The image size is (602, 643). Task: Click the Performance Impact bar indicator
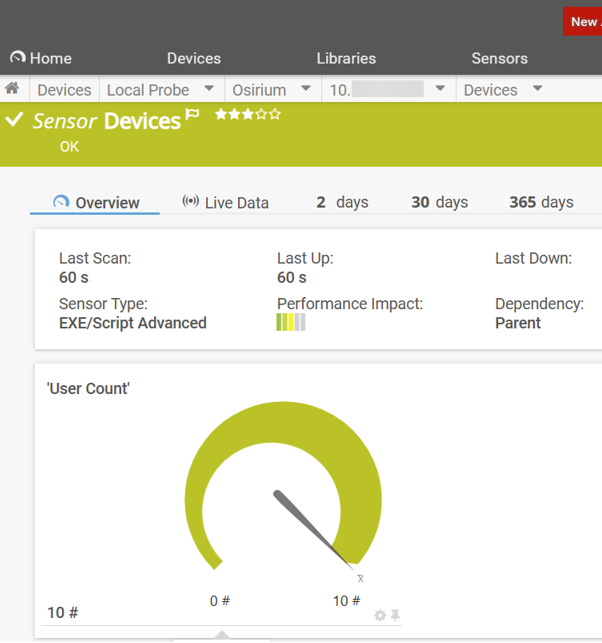tap(291, 323)
